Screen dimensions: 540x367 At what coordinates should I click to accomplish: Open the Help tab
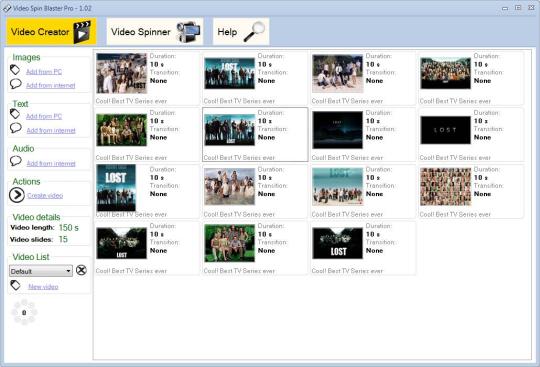[x=241, y=32]
